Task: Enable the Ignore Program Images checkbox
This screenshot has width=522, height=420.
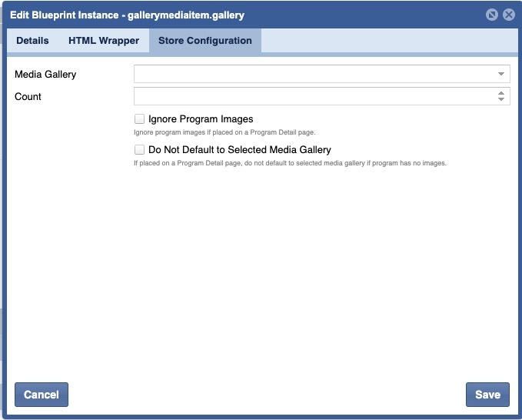Action: tap(139, 119)
